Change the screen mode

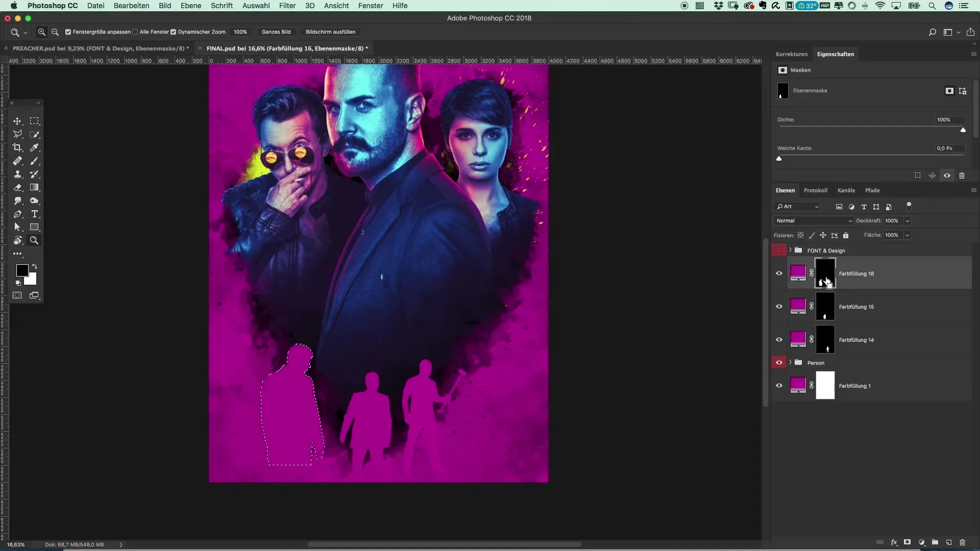[x=34, y=295]
